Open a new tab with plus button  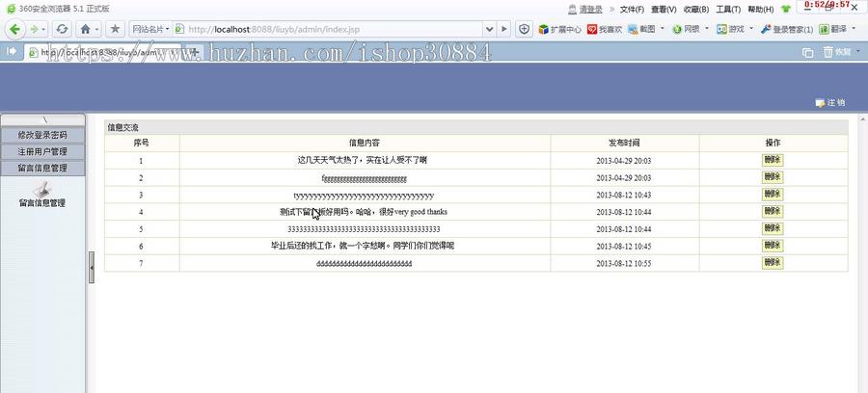click(195, 52)
